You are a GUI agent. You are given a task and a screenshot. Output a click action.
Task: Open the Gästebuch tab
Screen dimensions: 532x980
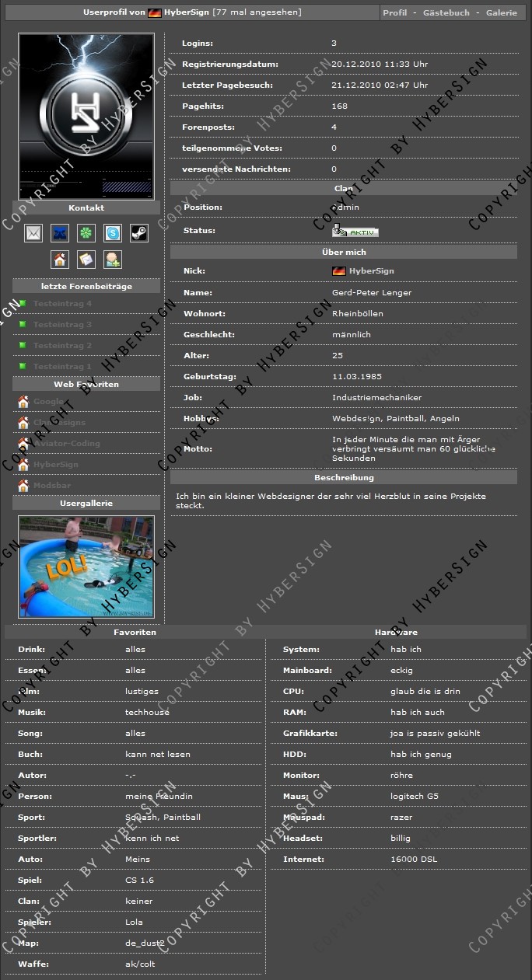[x=446, y=13]
